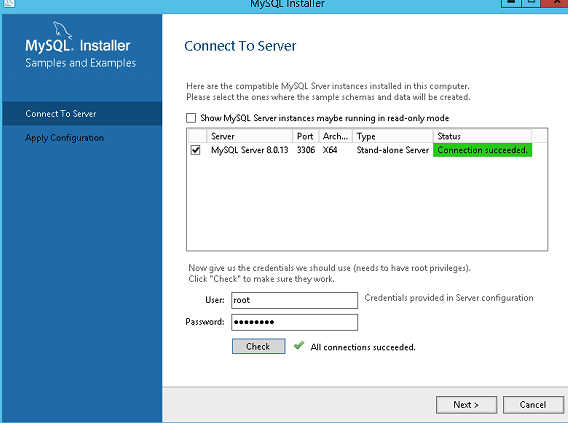Viewport: 568px width, 423px height.
Task: Click the Check button
Action: coord(259,346)
